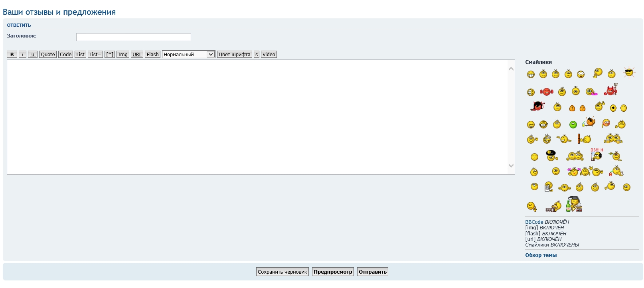Image resolution: width=644 pixels, height=288 pixels.
Task: Insert the police cap smiley
Action: [551, 155]
